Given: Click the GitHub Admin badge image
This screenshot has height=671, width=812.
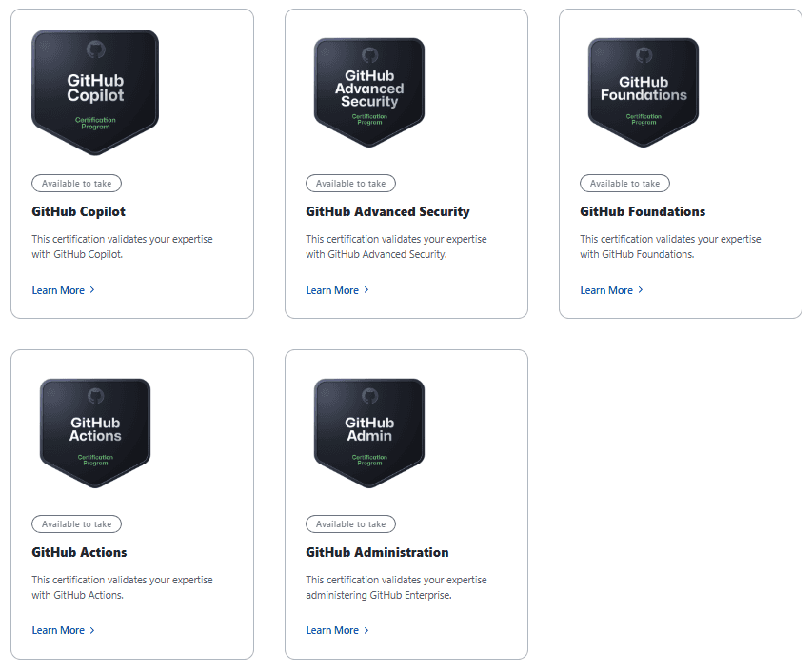Looking at the screenshot, I should (369, 432).
